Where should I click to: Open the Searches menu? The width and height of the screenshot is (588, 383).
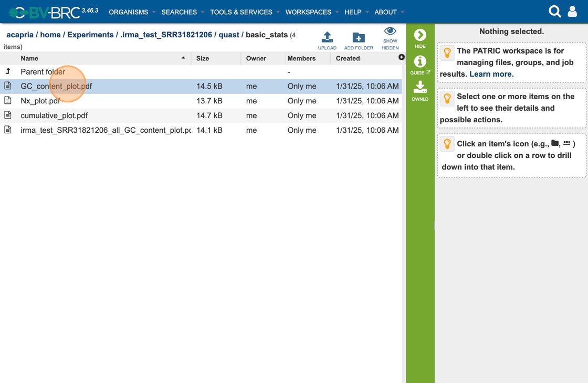(x=179, y=12)
